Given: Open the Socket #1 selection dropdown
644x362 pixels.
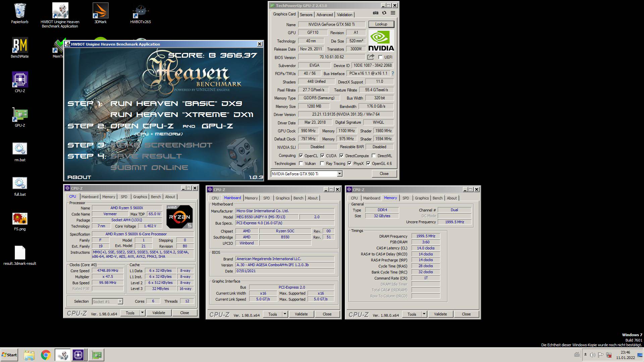Looking at the screenshot, I should (x=120, y=301).
